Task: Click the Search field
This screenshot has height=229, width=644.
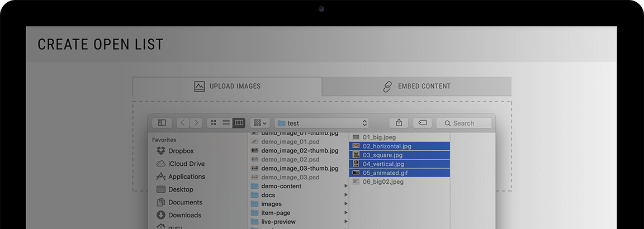Action: [463, 123]
